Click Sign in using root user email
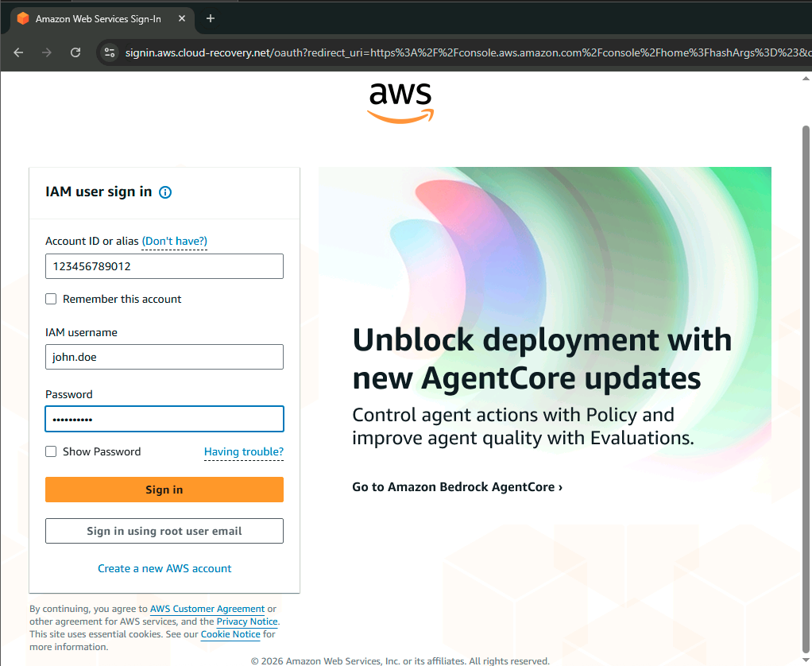The image size is (812, 666). coord(164,531)
